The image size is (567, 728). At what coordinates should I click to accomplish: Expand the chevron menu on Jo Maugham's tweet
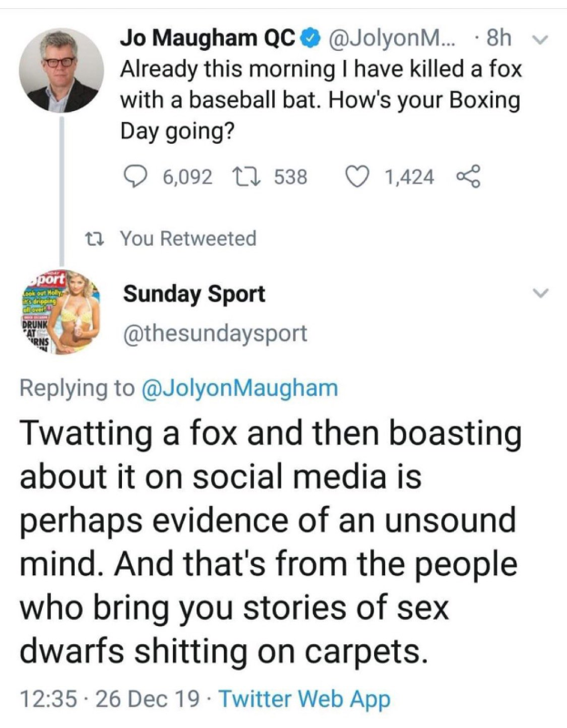540,39
